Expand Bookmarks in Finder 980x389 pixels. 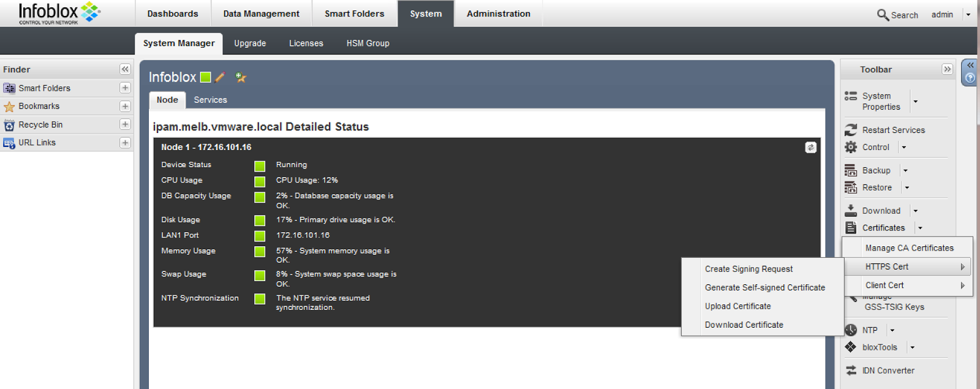pyautogui.click(x=125, y=106)
